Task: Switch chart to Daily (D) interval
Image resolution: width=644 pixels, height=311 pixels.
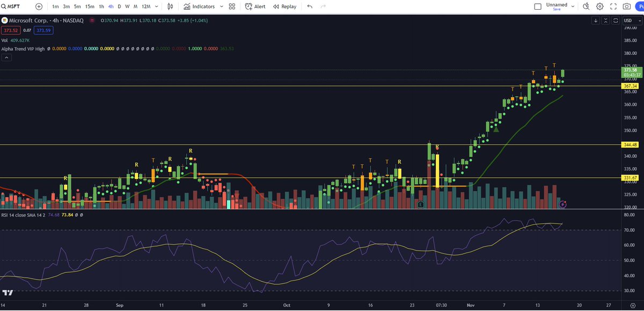Action: click(x=120, y=6)
